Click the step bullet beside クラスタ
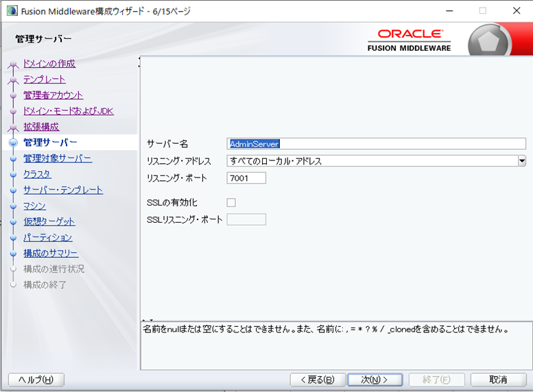The height and width of the screenshot is (392, 533). (x=13, y=175)
